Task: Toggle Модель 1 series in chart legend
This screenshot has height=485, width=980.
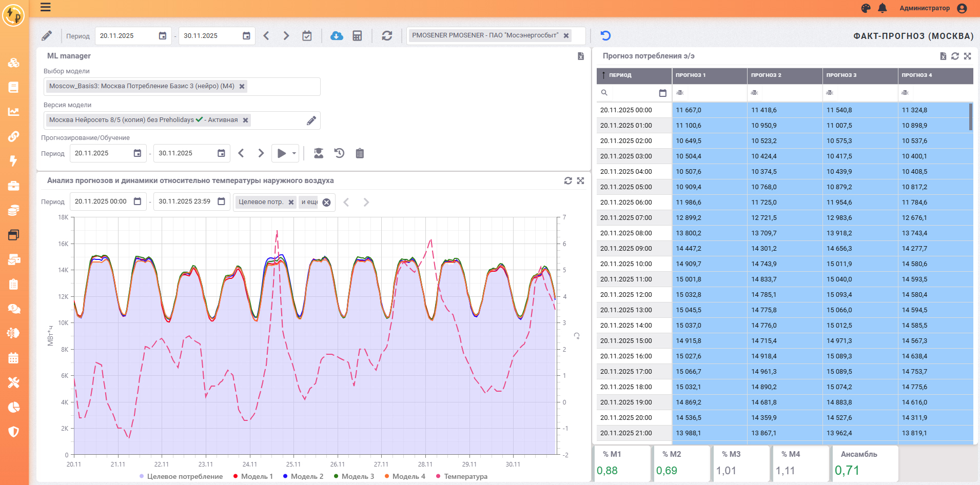Action: pyautogui.click(x=253, y=476)
